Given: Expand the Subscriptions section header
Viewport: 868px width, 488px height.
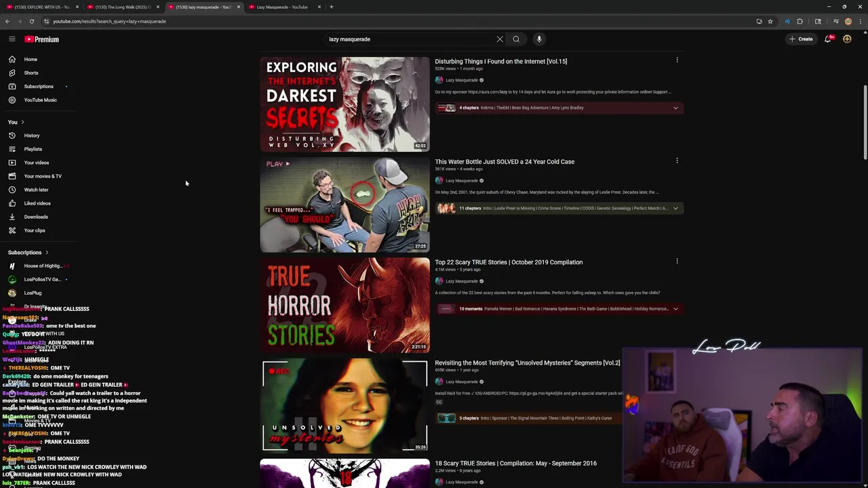Looking at the screenshot, I should point(28,252).
